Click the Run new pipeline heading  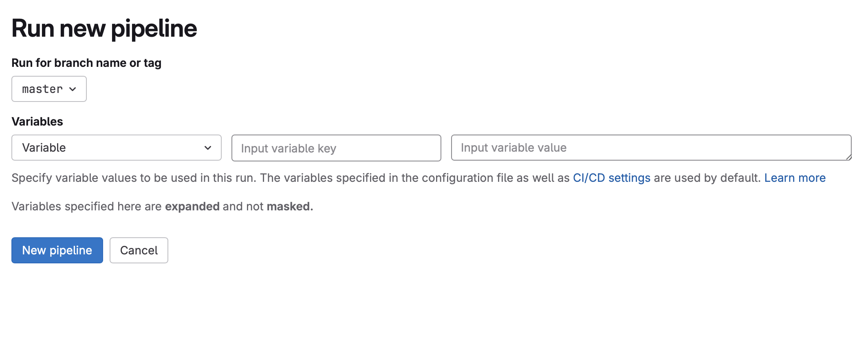pyautogui.click(x=104, y=29)
